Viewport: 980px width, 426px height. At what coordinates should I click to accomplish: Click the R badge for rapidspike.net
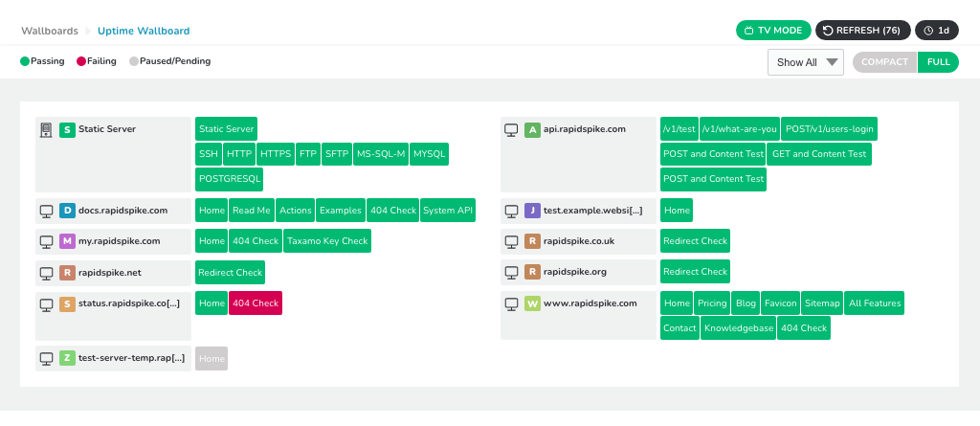coord(67,273)
